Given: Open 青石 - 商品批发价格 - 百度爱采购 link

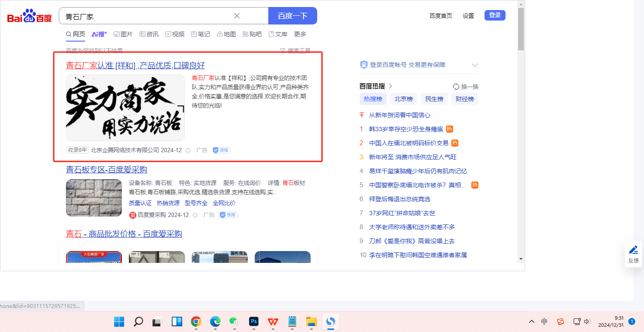Looking at the screenshot, I should pos(124,234).
